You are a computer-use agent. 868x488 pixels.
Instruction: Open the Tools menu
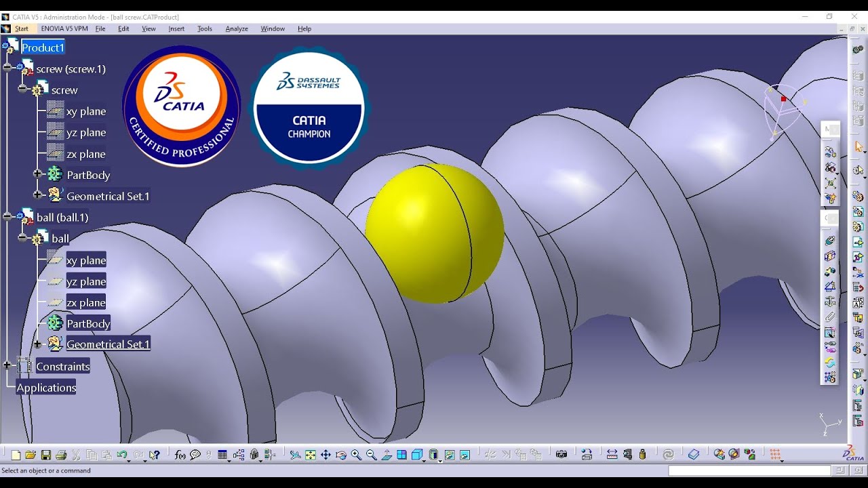tap(205, 28)
